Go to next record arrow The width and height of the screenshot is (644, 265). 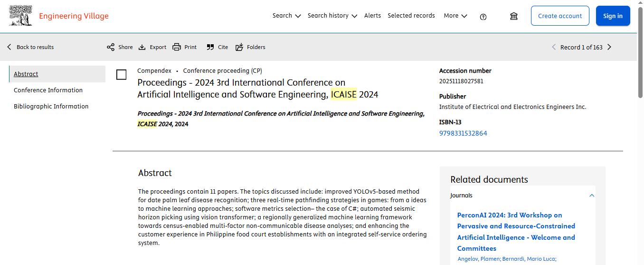pos(609,47)
